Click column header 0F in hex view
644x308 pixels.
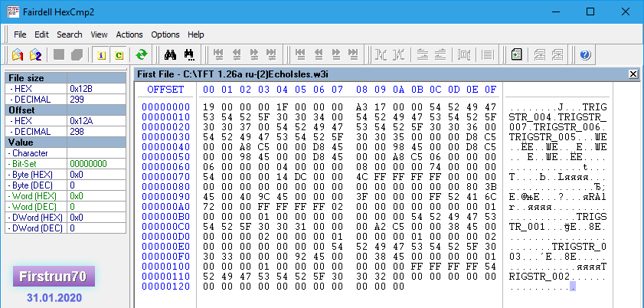pyautogui.click(x=490, y=90)
